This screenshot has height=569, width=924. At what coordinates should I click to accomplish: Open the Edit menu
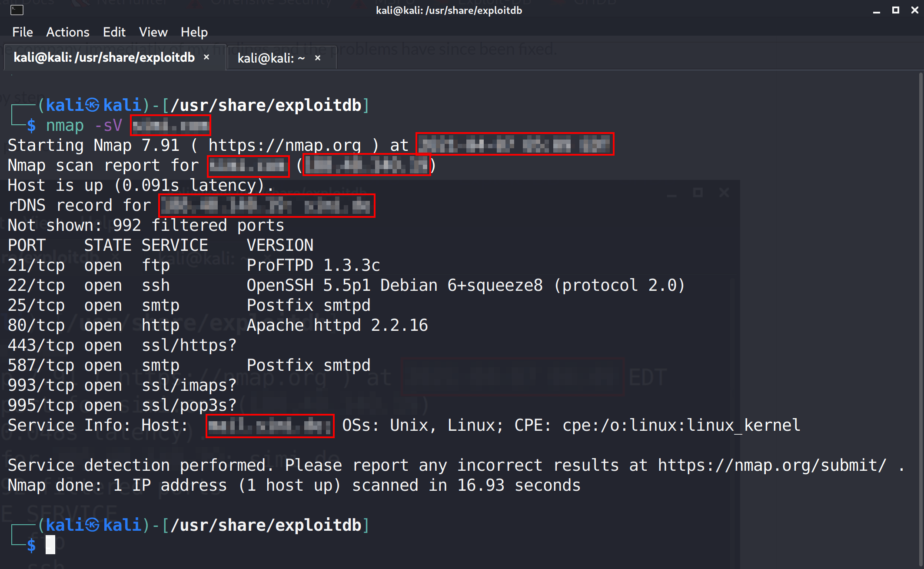coord(114,32)
